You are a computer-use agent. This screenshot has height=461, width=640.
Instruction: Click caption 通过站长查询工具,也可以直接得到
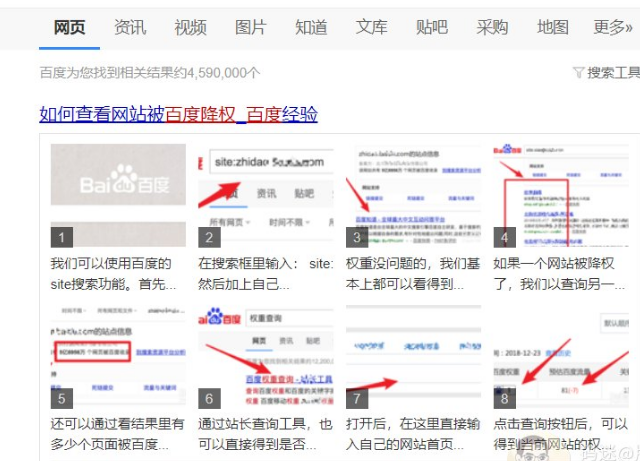265,434
